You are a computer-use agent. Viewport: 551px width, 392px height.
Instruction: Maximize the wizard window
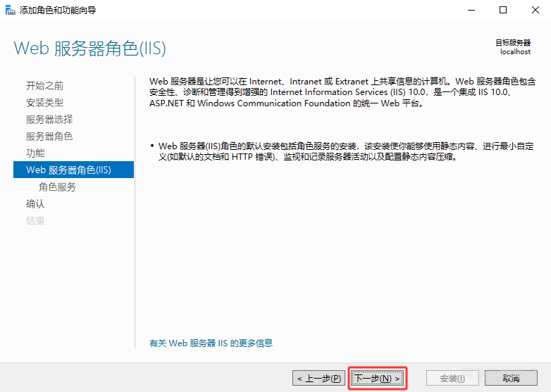pos(503,10)
